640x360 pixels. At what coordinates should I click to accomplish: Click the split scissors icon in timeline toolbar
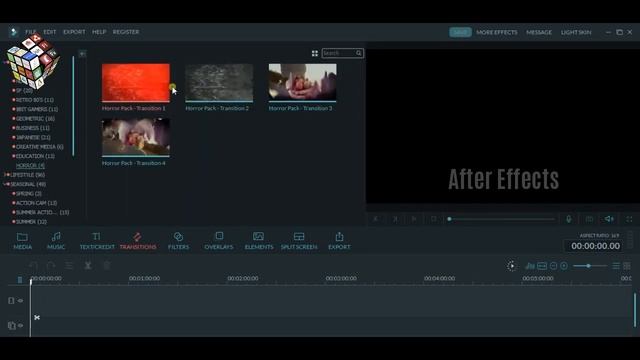(88, 266)
